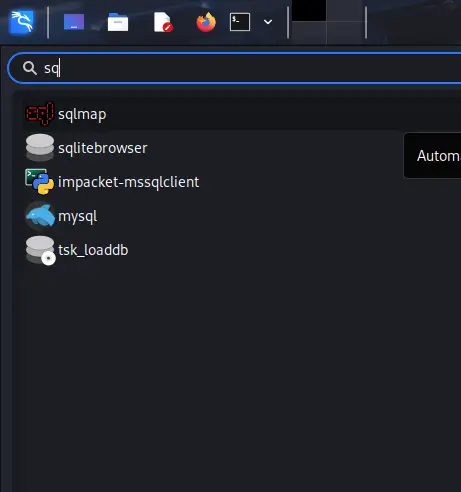Click the impacket-mssqlclient Python icon
The height and width of the screenshot is (492, 461).
click(40, 182)
